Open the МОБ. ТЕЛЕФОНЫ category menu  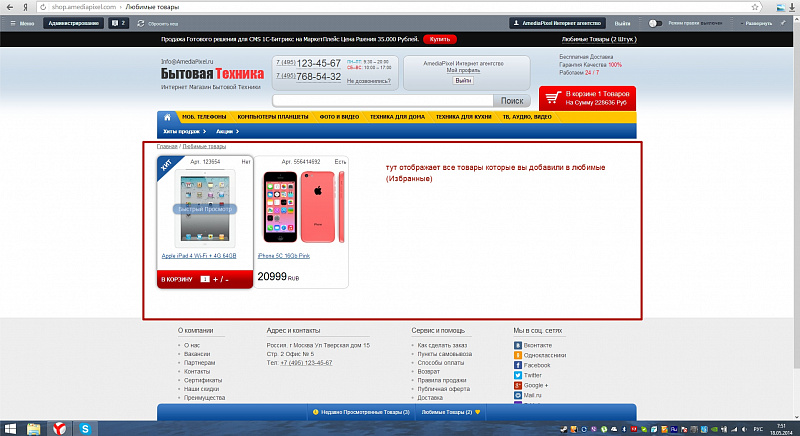click(204, 117)
